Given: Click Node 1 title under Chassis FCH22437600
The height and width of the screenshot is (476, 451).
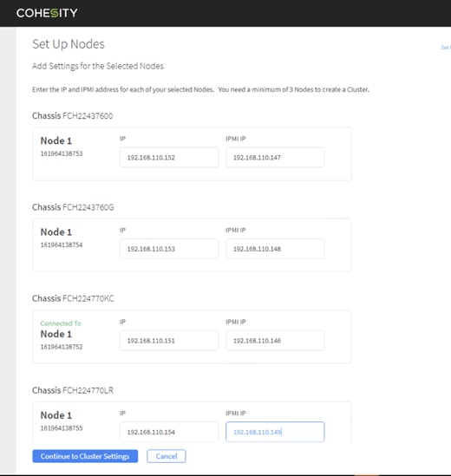Looking at the screenshot, I should (x=56, y=140).
